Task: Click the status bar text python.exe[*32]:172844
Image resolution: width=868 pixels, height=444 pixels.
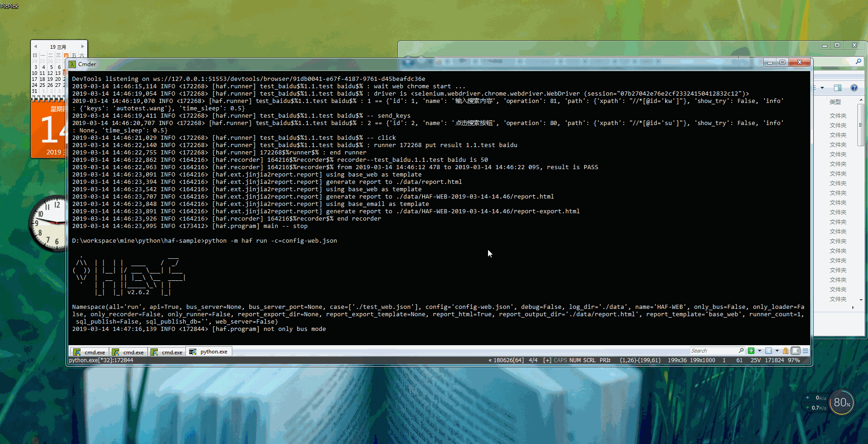Action: tap(101, 360)
